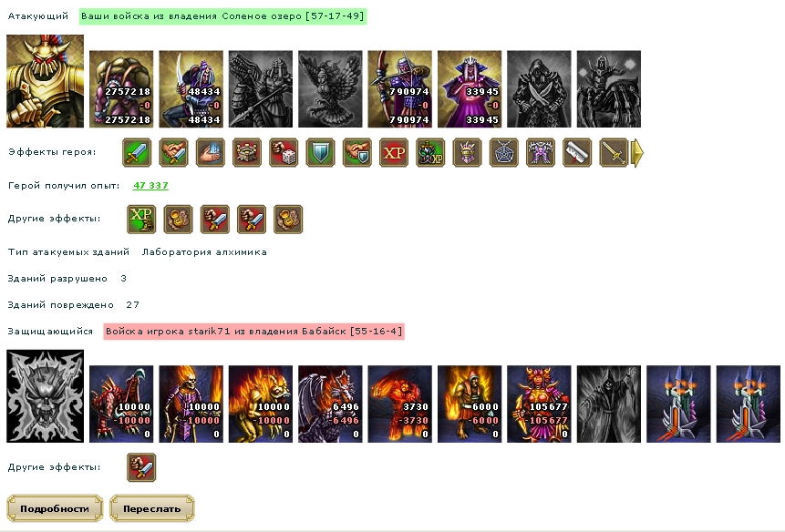
Task: Open the red XP hero effect icon
Action: click(394, 152)
